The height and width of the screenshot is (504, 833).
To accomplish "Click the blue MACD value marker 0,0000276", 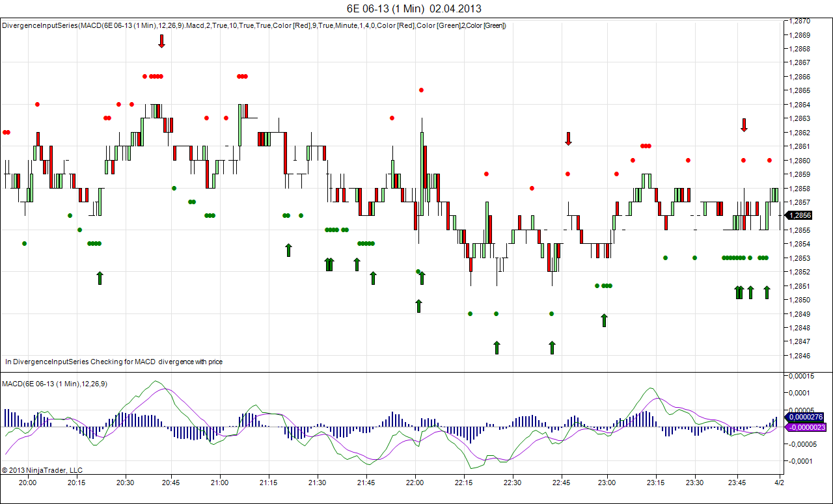I will (x=806, y=417).
